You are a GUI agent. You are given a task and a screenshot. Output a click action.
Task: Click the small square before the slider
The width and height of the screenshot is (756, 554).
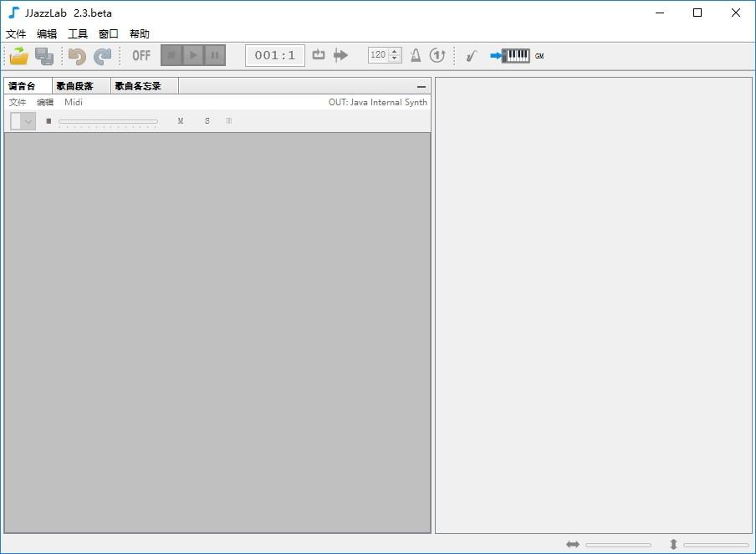tap(49, 121)
